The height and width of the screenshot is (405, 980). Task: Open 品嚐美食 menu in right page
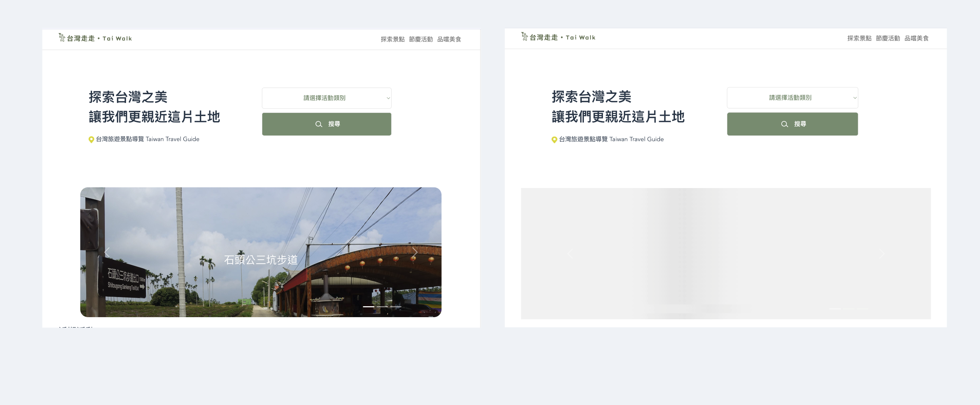[x=916, y=38]
